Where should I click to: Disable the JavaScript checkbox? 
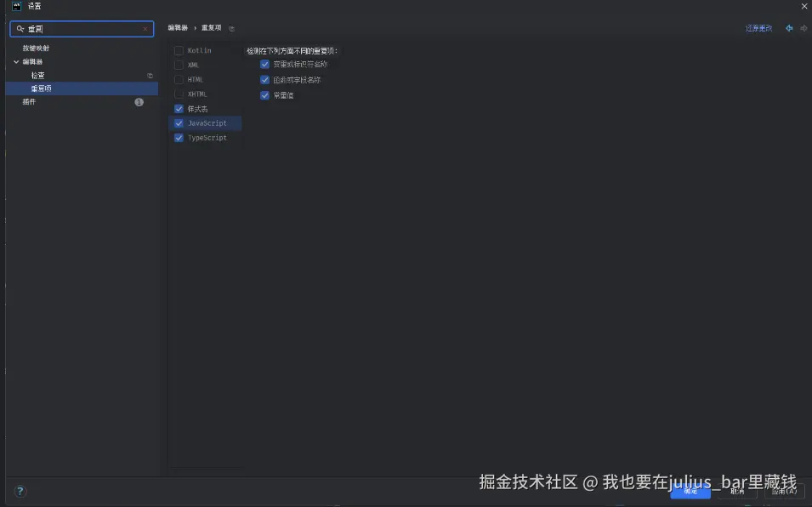pyautogui.click(x=179, y=122)
